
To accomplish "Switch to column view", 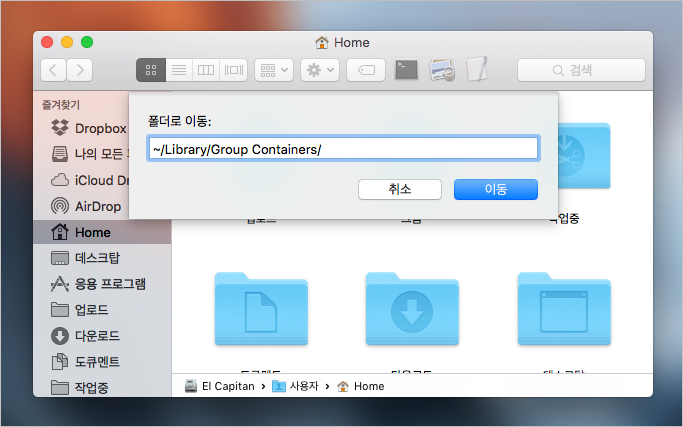I will tap(206, 70).
